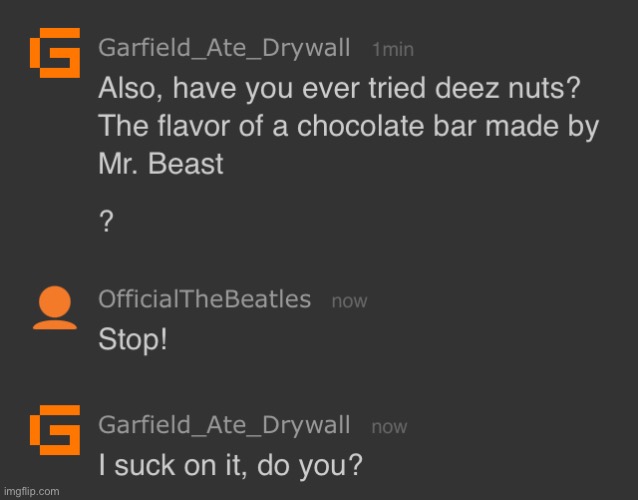Viewport: 638px width, 500px height.
Task: Click the words 'made by' in the comment
Action: [540, 126]
